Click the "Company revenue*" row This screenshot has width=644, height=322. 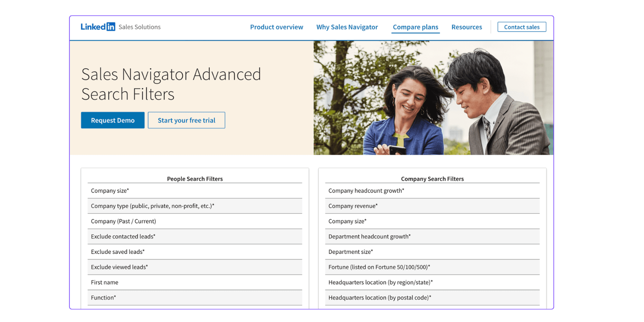click(x=432, y=206)
